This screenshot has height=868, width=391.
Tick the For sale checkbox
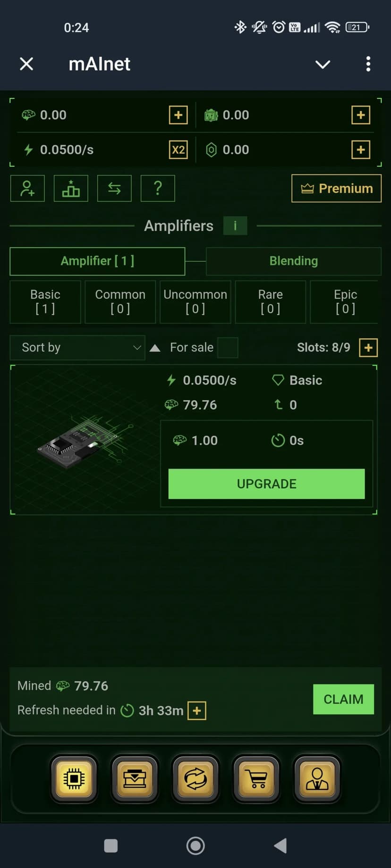228,348
